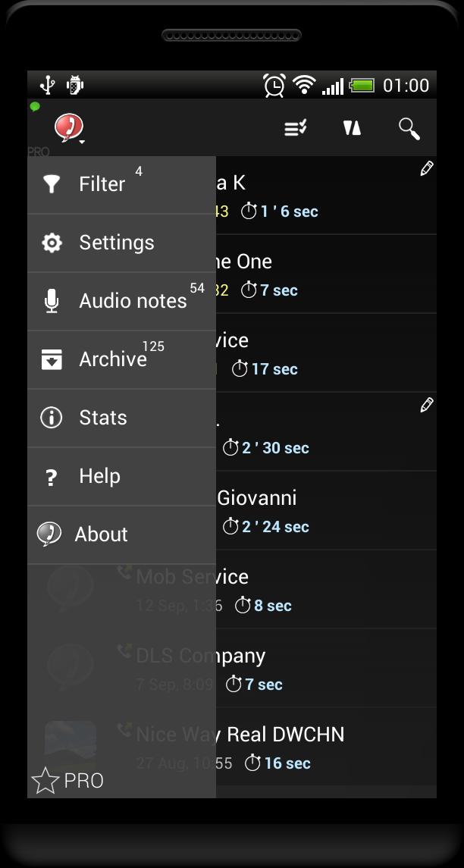Tap the Wi-Fi status icon
Viewport: 464px width, 868px height.
[x=304, y=85]
